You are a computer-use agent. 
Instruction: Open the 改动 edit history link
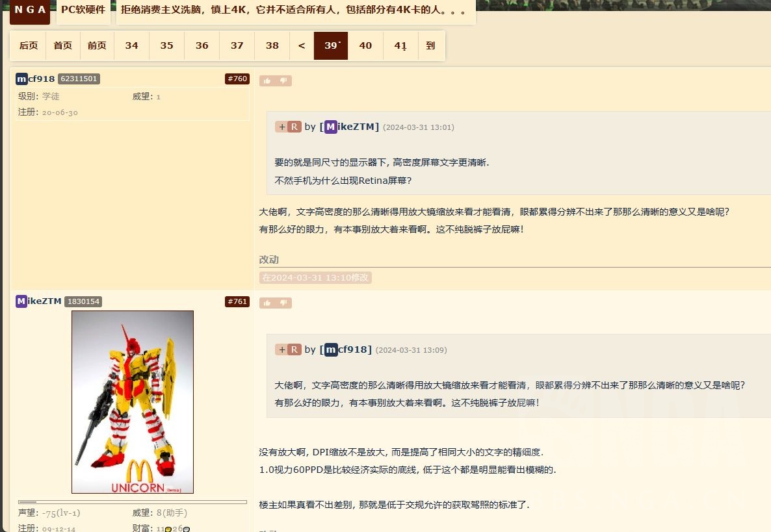tap(268, 260)
